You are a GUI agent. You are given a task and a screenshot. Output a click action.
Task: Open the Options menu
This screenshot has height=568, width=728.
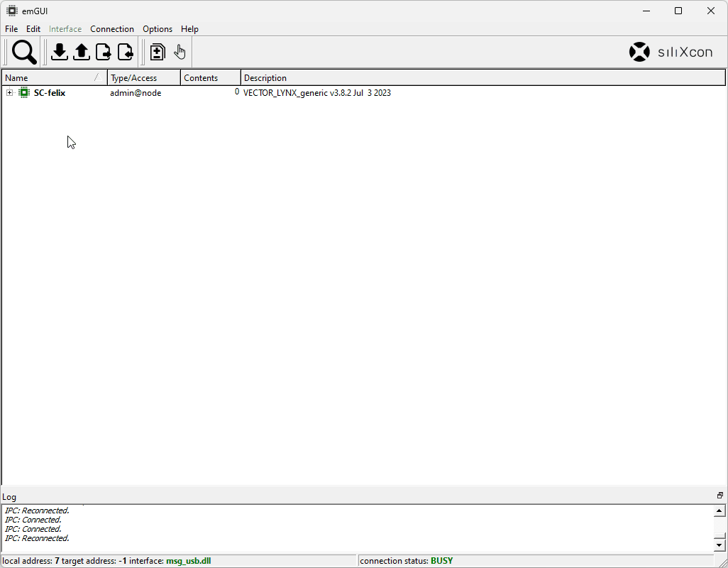tap(158, 29)
